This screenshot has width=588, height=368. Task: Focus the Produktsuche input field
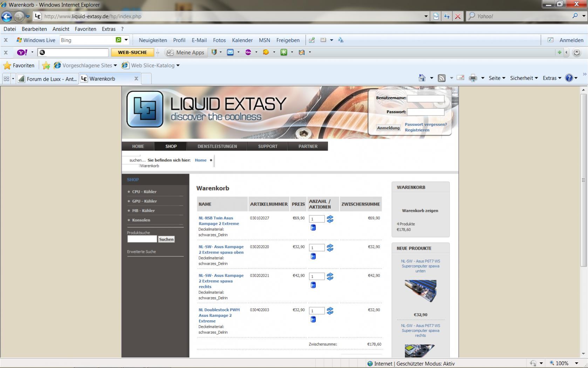(x=142, y=239)
